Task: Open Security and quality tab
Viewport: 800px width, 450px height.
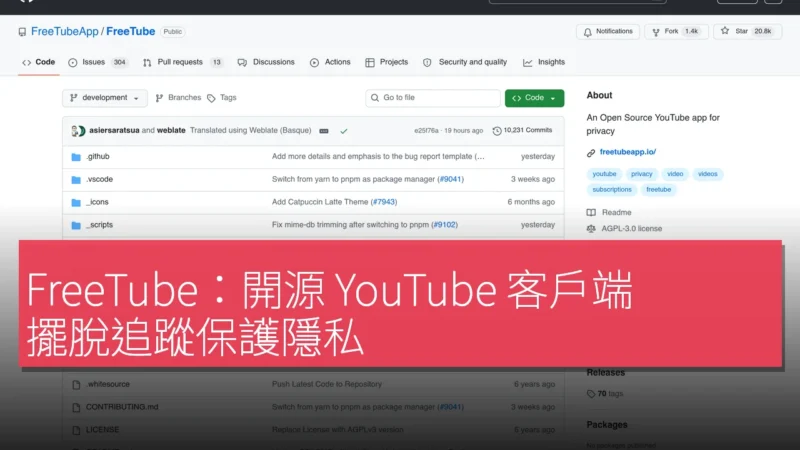Action: point(465,62)
